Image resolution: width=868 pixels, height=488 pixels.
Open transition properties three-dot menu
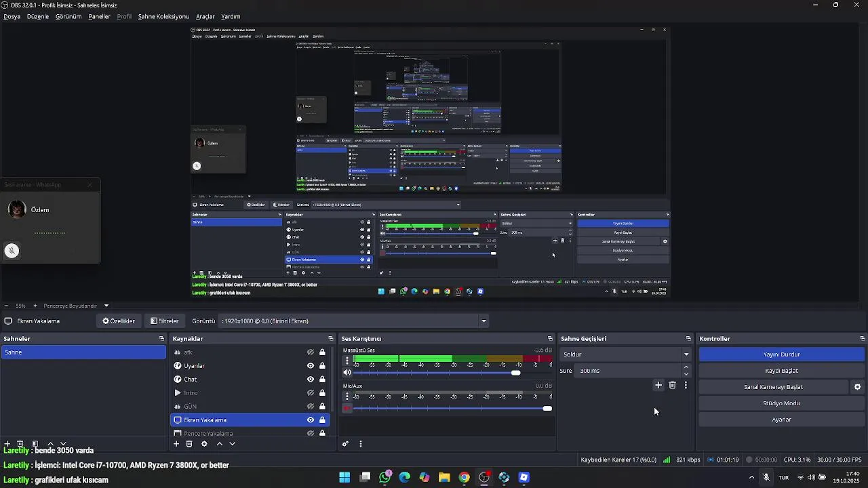coord(686,385)
